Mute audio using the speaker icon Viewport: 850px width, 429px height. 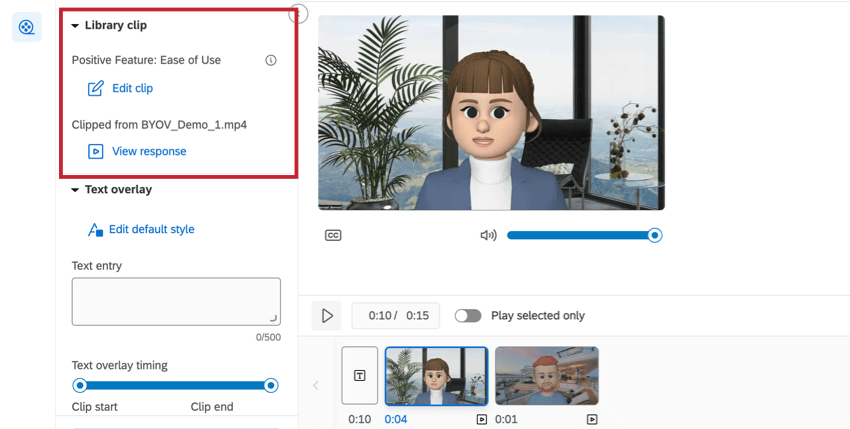(488, 235)
